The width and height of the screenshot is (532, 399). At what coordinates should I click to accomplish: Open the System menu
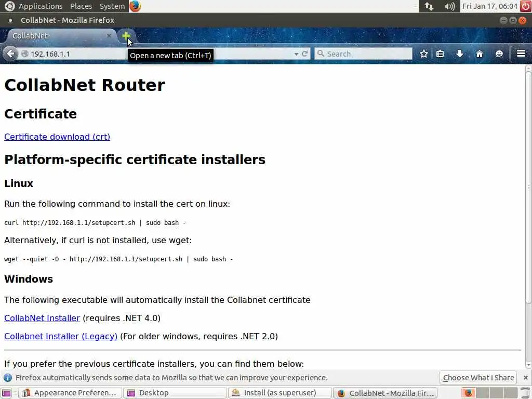(x=112, y=6)
